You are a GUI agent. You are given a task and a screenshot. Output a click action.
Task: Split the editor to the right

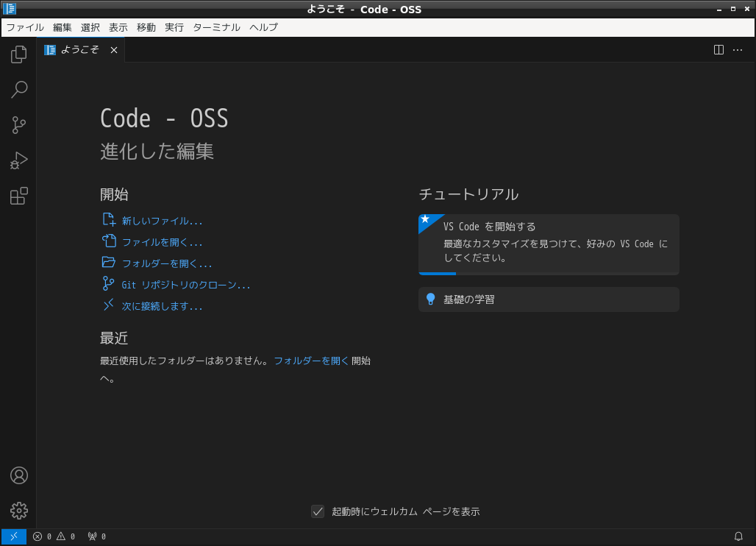point(718,50)
